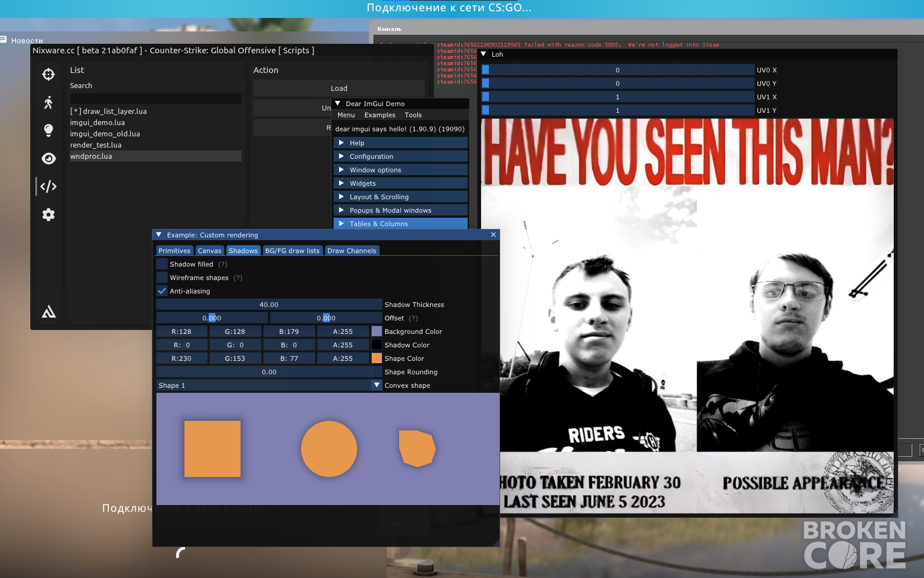Open the Examples menu in ImGui Demo

point(380,115)
